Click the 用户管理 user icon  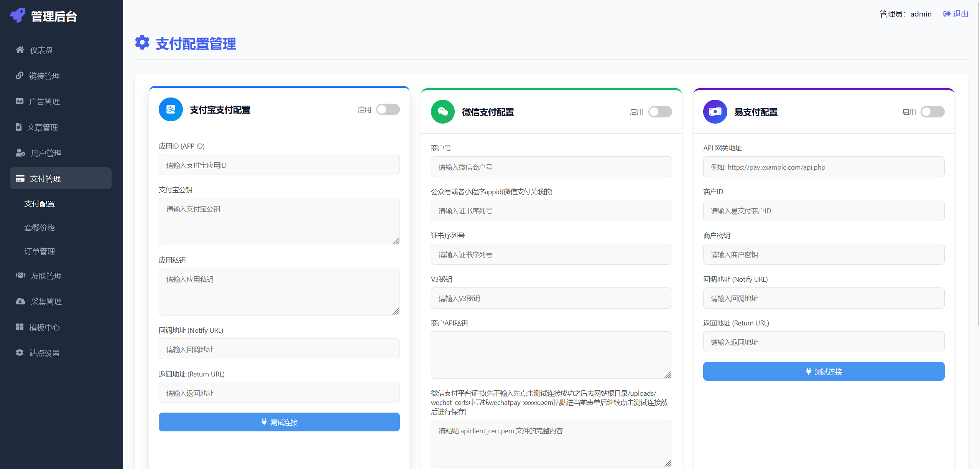pos(20,152)
